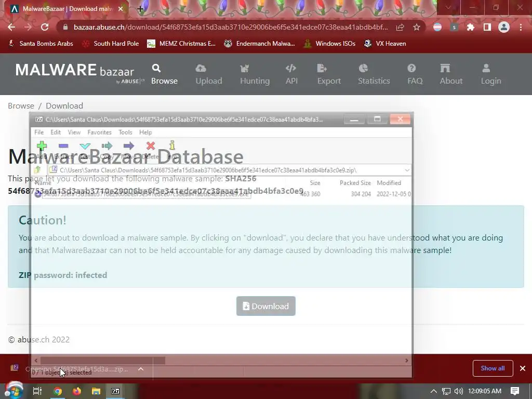Viewport: 532px width, 399px height.
Task: Open Statistics in MalwareBazaar navigation
Action: pyautogui.click(x=374, y=74)
